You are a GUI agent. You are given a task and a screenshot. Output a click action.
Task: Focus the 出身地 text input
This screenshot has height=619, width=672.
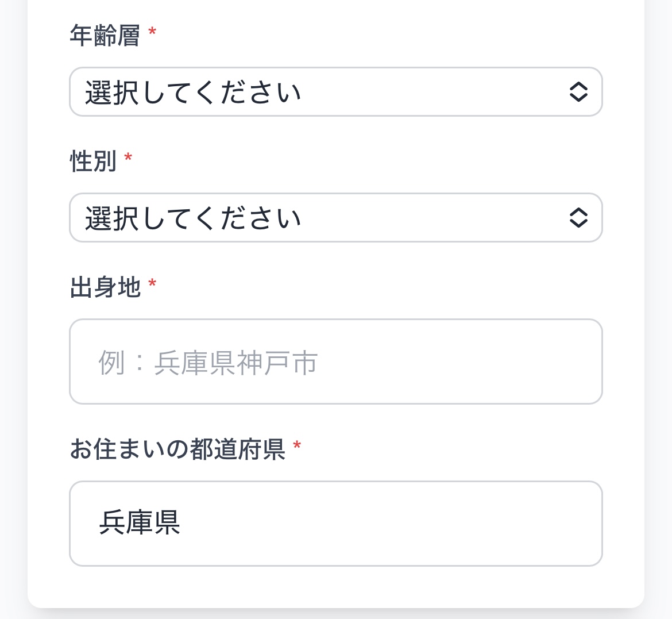click(335, 362)
